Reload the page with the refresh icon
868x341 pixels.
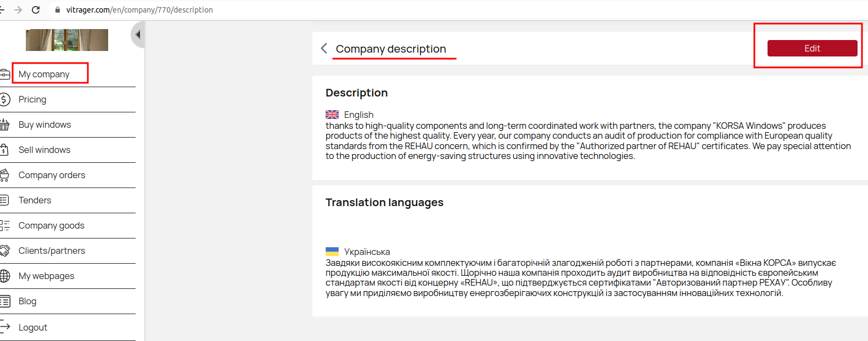click(36, 10)
